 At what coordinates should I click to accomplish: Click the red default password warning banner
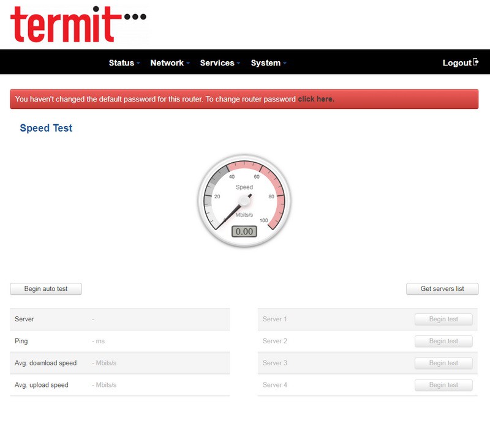[x=153, y=99]
